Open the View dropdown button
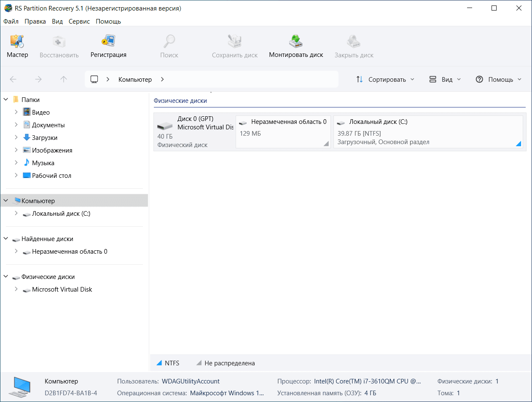Image resolution: width=532 pixels, height=402 pixels. [x=445, y=79]
